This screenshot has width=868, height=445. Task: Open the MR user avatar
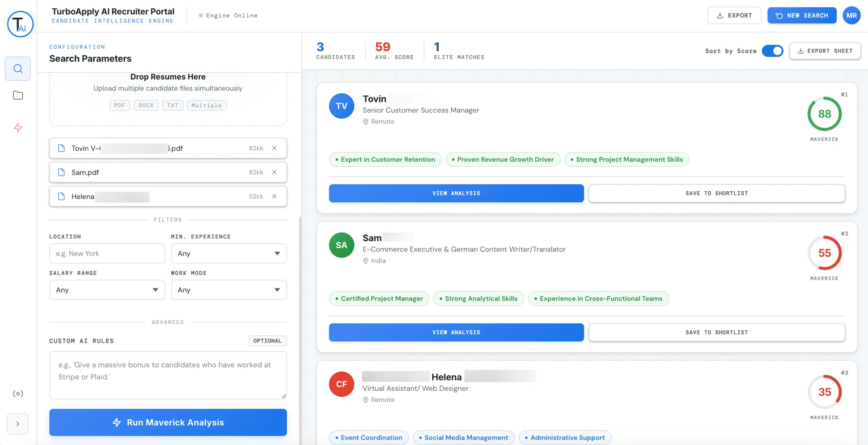tap(851, 16)
